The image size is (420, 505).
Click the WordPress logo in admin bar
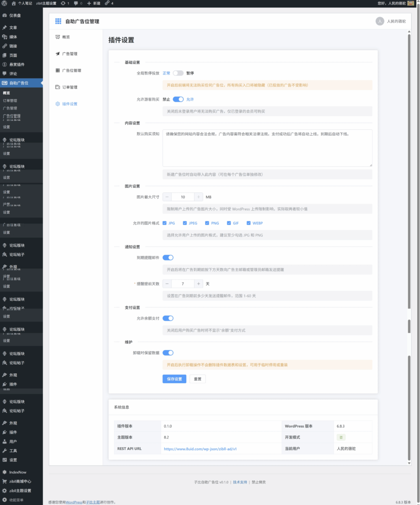pyautogui.click(x=4, y=3)
